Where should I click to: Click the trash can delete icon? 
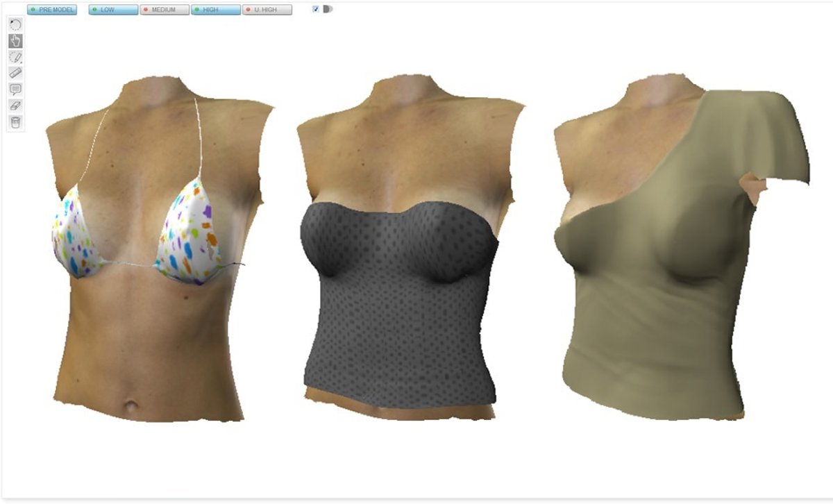(15, 122)
